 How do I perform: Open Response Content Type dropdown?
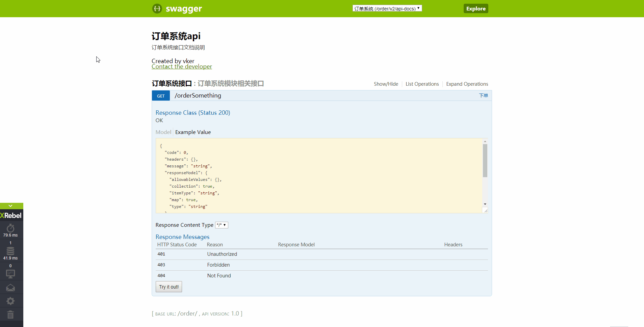point(222,225)
